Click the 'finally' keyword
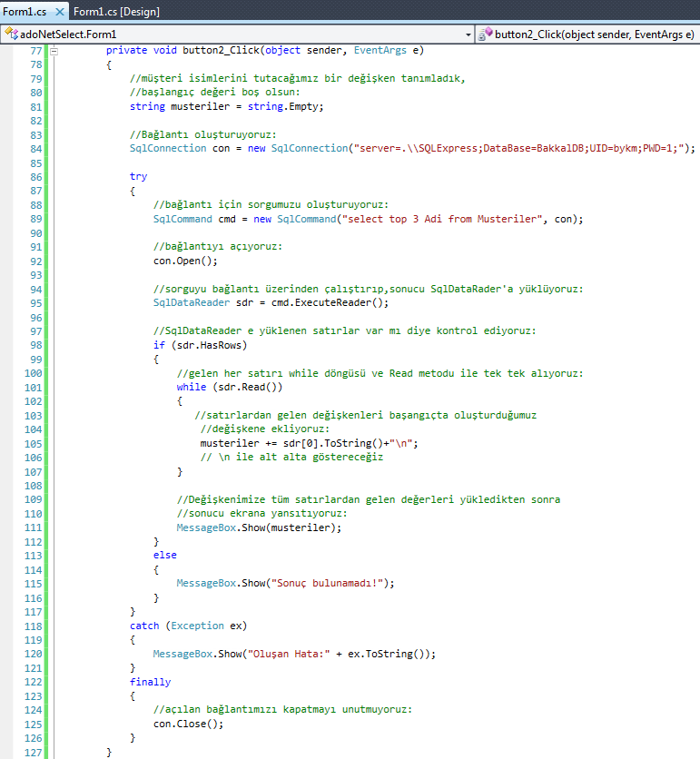This screenshot has width=700, height=759. coord(150,682)
